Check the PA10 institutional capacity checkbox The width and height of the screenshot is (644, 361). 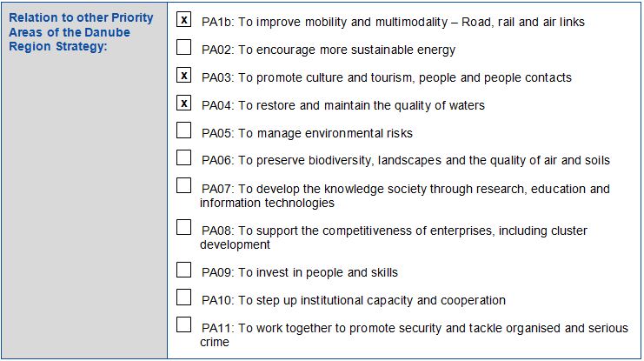(183, 298)
